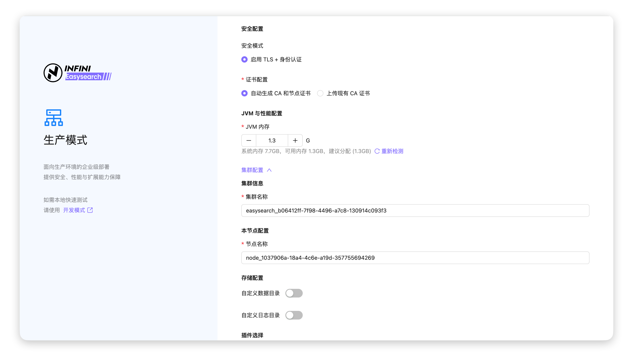Viewport: 633px width, 364px height.
Task: Open the 开发模式 link
Action: 74,210
